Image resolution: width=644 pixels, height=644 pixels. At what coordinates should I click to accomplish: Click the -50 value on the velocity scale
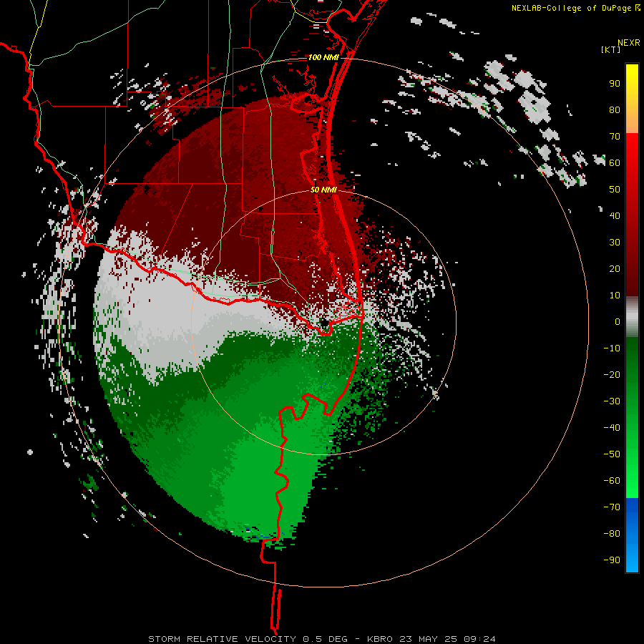point(612,454)
